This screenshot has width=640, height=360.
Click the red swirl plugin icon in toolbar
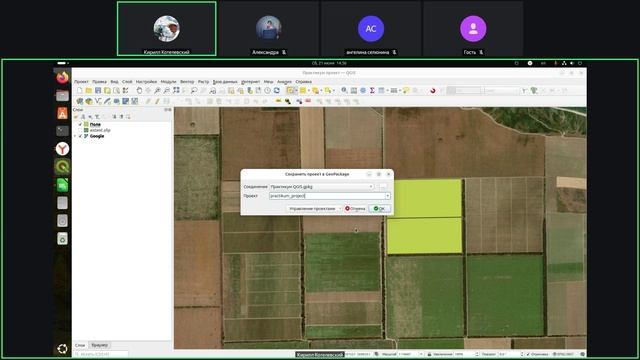coord(433,91)
